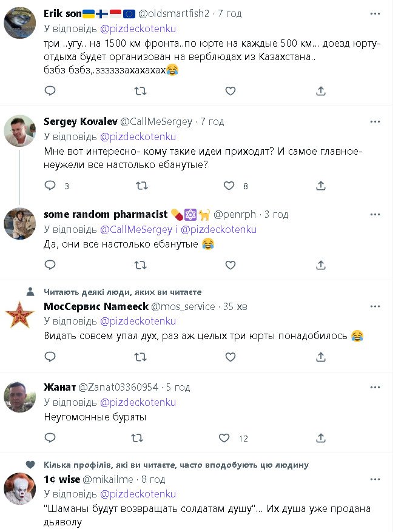Retweet Жанат's tweet about буряты
404x532 pixels.
point(140,438)
